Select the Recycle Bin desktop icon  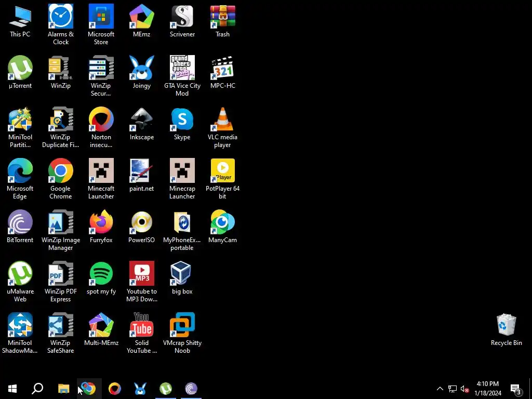pos(506,329)
